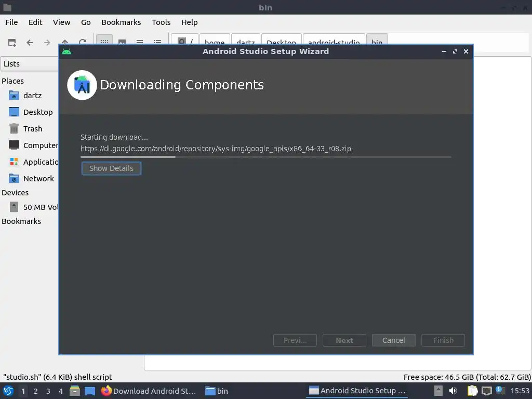Go back with the left arrow in file manager

coord(30,43)
